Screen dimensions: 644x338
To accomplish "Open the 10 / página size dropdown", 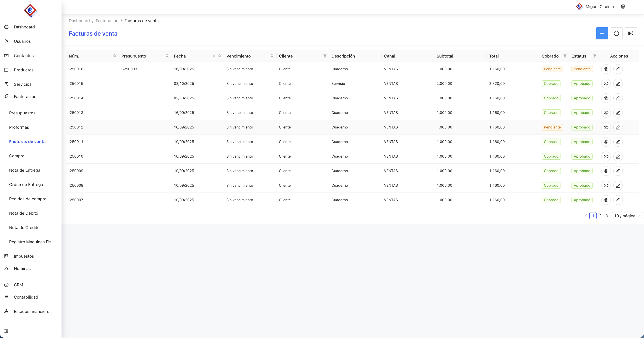I will 627,216.
